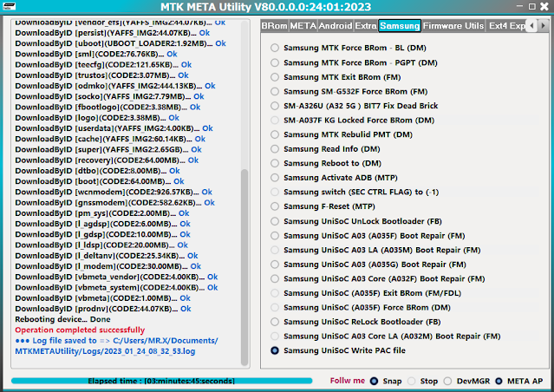Select the DevMGR radio option

(x=466, y=381)
